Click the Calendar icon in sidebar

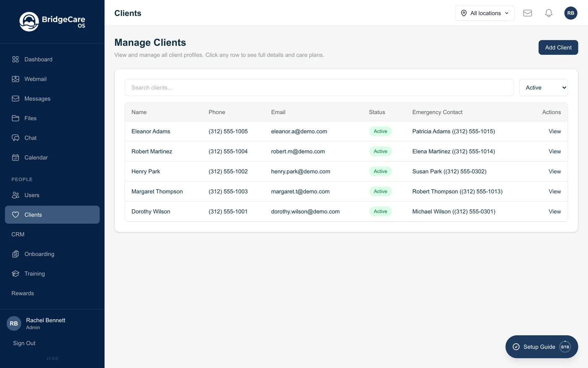tap(16, 157)
